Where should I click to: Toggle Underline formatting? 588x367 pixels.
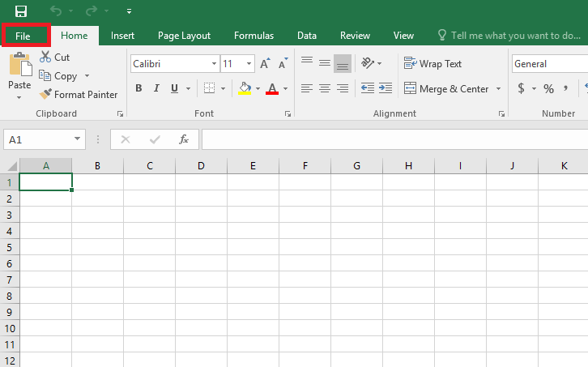click(x=174, y=88)
